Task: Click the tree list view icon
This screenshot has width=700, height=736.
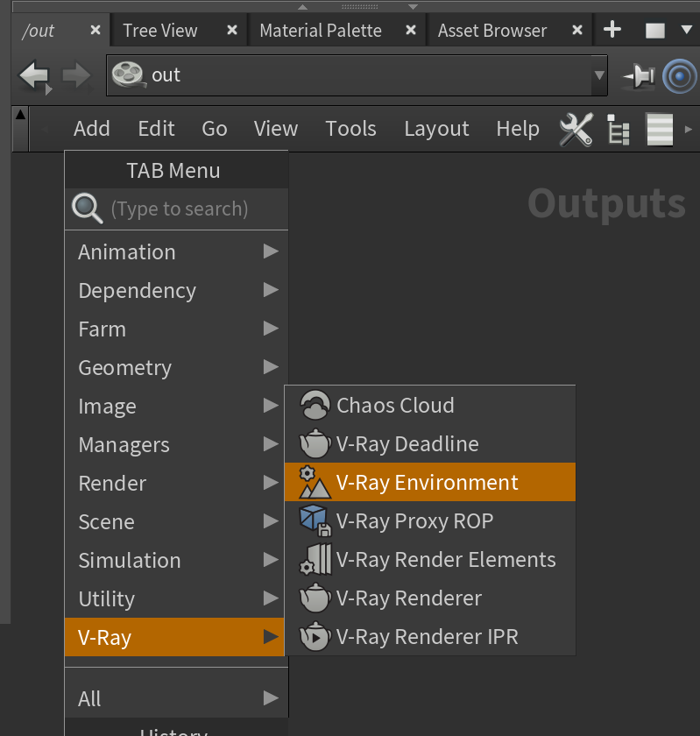Action: (x=618, y=129)
